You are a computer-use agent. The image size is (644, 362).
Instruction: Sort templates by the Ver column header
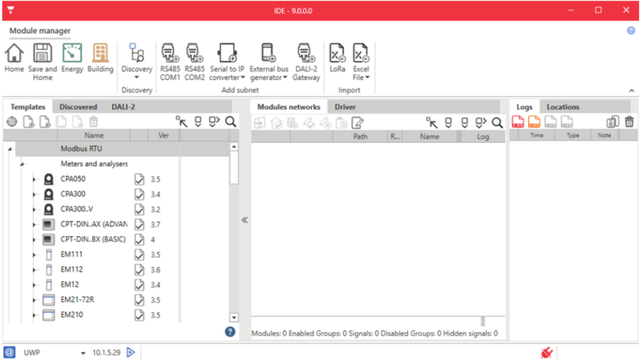coord(164,135)
